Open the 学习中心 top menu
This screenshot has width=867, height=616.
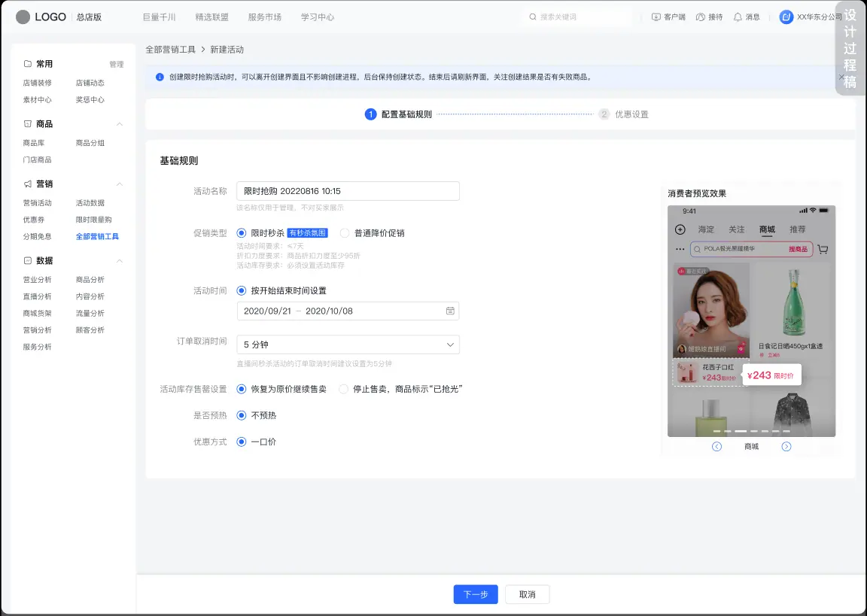[x=318, y=17]
